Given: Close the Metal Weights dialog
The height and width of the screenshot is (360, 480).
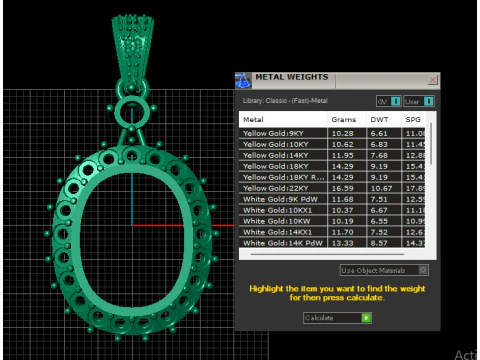Looking at the screenshot, I should [433, 80].
